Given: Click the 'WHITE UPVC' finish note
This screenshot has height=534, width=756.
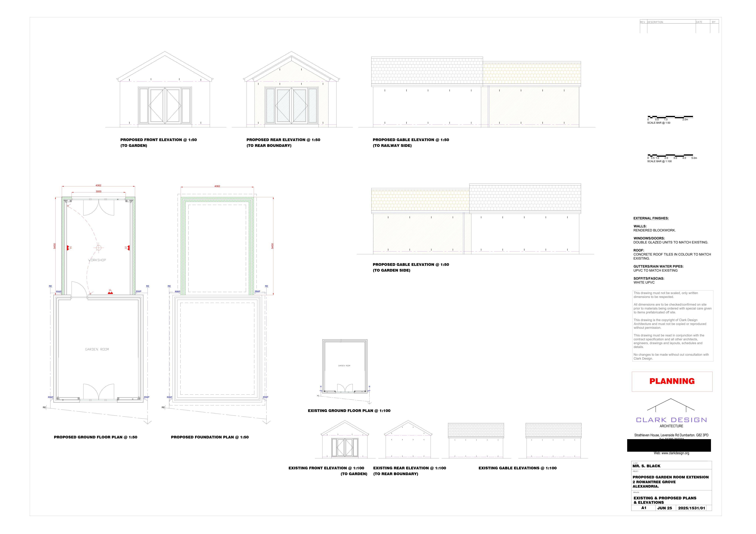Looking at the screenshot, I should point(644,282).
